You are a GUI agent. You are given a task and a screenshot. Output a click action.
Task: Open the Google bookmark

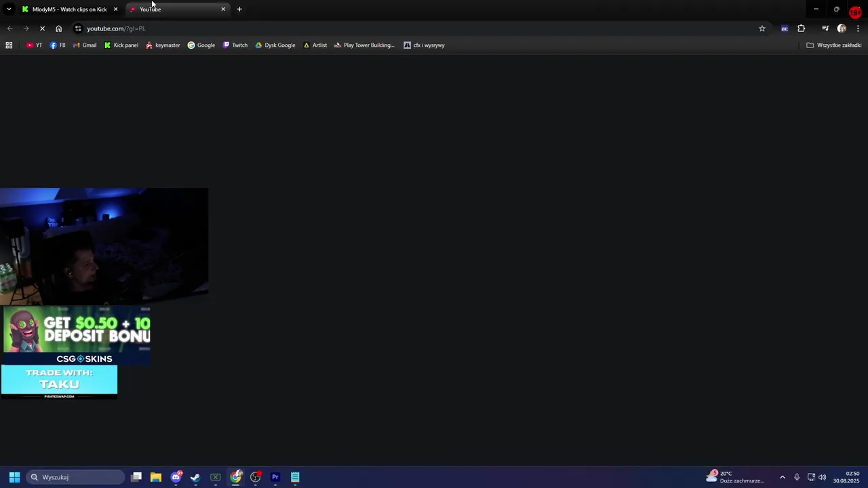[201, 45]
